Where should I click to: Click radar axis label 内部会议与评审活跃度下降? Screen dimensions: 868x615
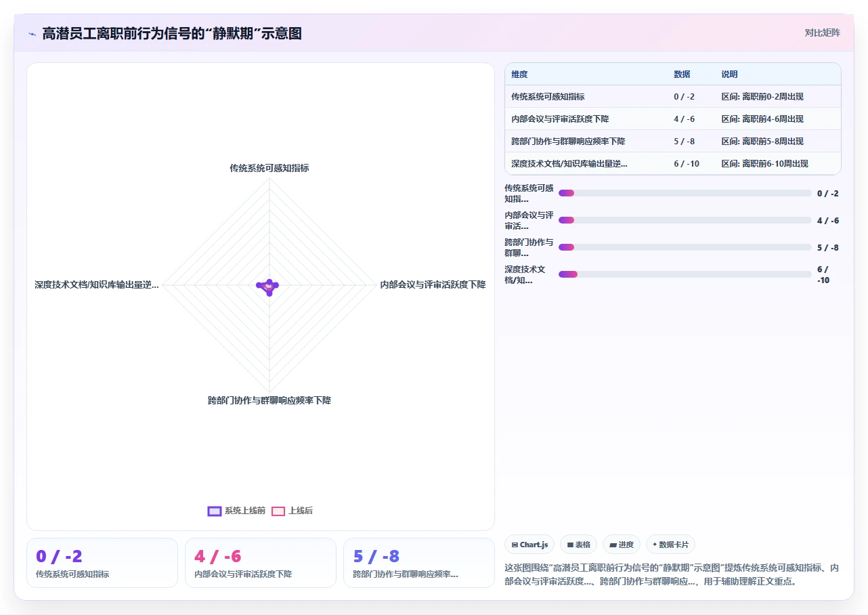click(x=433, y=284)
